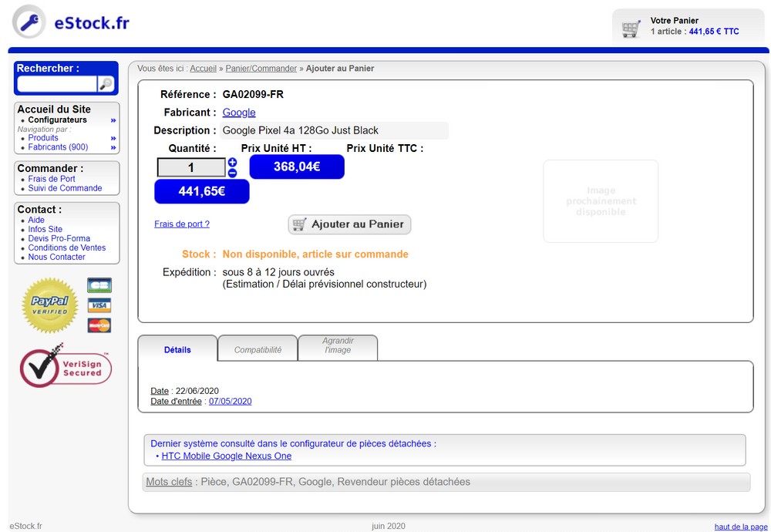Image resolution: width=771 pixels, height=532 pixels.
Task: Click the Accueil breadcrumb link
Action: point(203,69)
